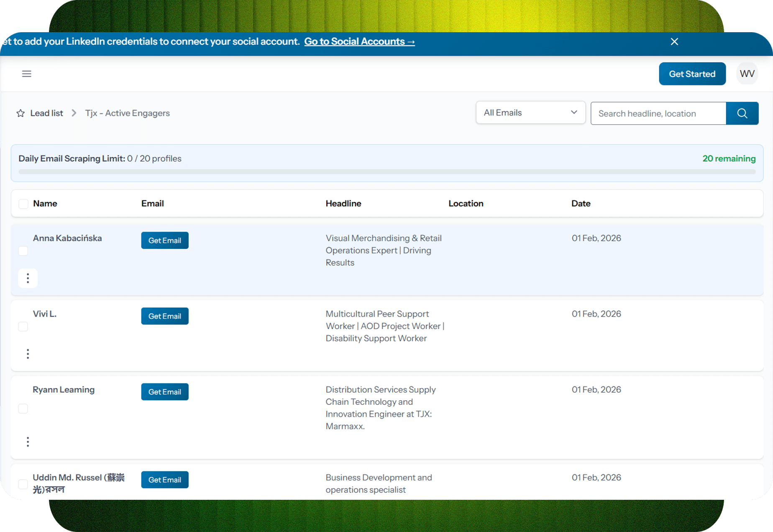Tick the Ryann Leaming row checkbox

coord(23,409)
